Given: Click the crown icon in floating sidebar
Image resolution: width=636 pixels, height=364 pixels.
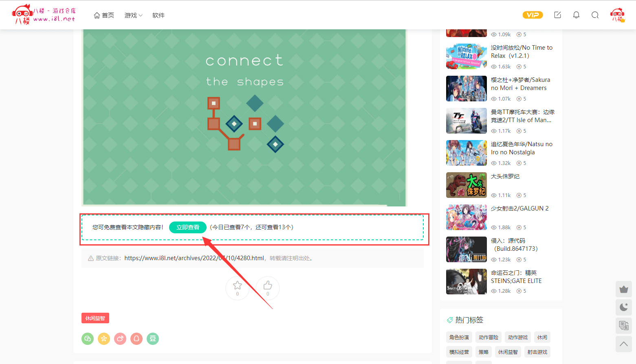Looking at the screenshot, I should 623,289.
